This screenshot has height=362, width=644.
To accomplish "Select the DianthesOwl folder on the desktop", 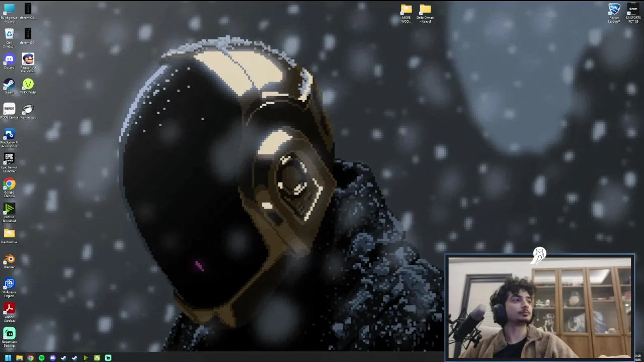I will click(9, 233).
